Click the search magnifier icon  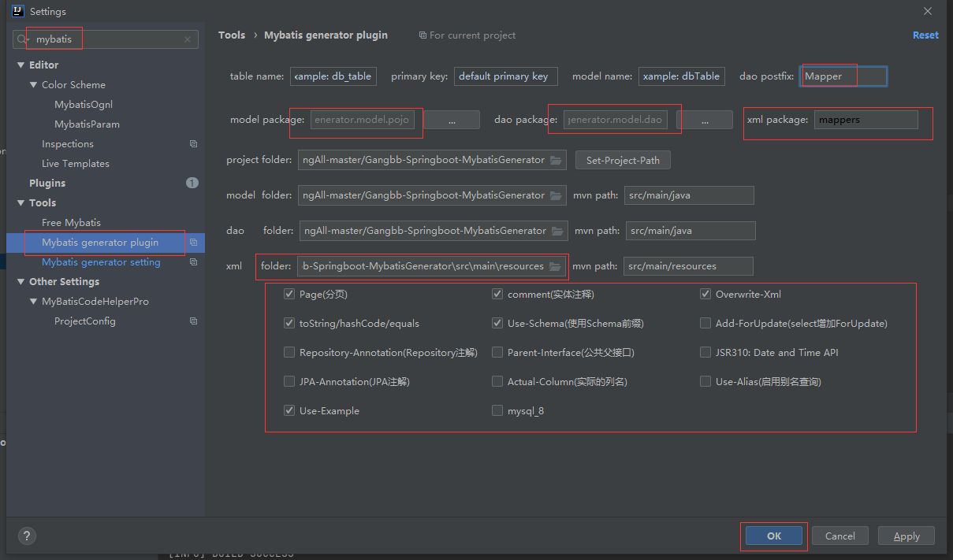tap(22, 39)
